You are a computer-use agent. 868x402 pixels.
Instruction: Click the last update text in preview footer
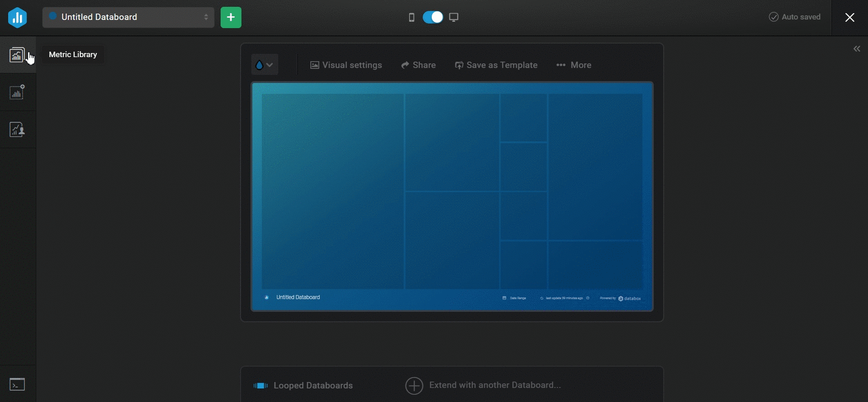[564, 298]
